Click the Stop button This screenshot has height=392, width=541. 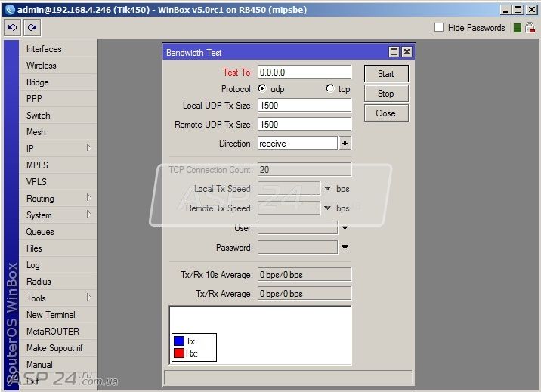pos(386,94)
